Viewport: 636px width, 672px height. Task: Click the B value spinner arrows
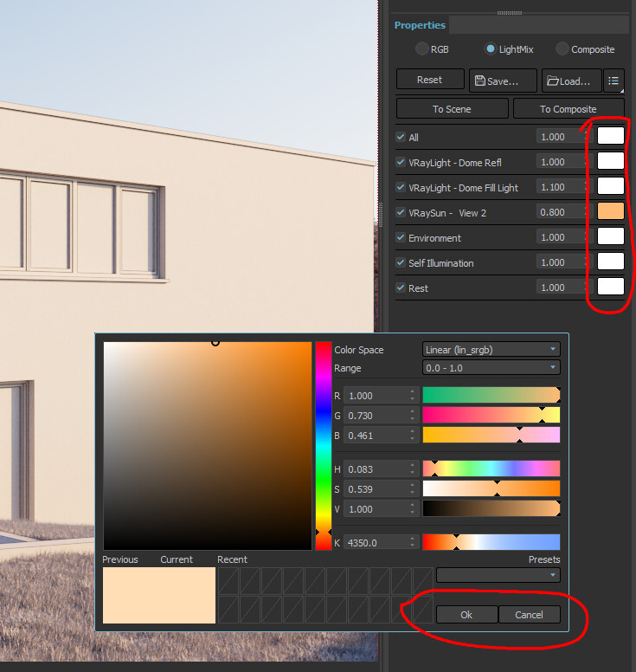point(413,436)
